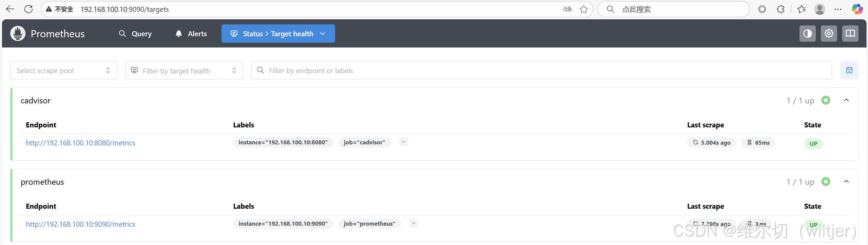Open the Alerts page
Screen dimensions: 868x245
click(x=191, y=34)
